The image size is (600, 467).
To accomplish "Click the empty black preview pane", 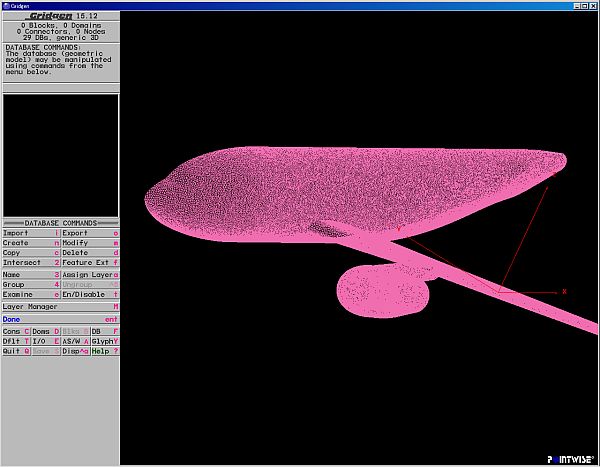I will (x=60, y=154).
